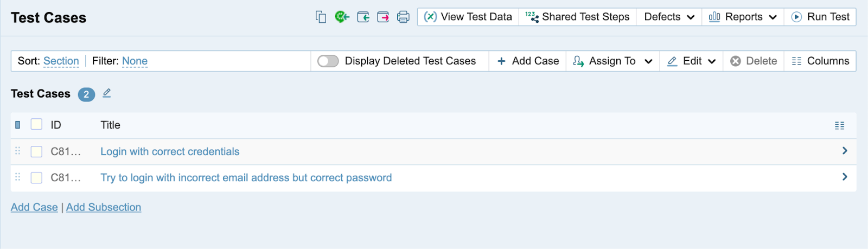Expand the Reports dropdown menu
This screenshot has width=868, height=249.
pos(743,17)
